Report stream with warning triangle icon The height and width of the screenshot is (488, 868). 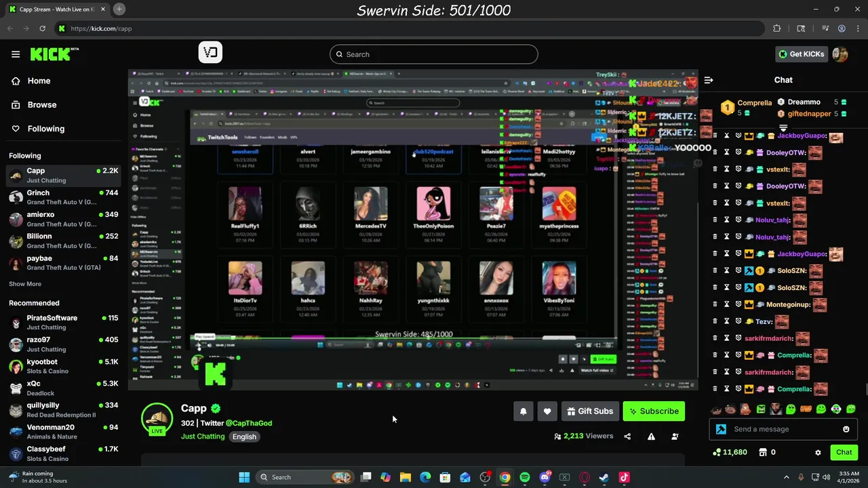click(651, 436)
